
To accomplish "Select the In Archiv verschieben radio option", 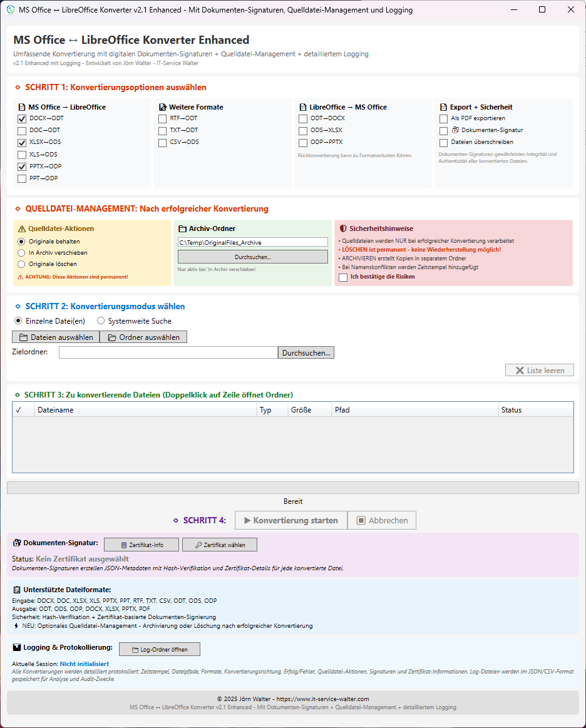I will (x=22, y=253).
